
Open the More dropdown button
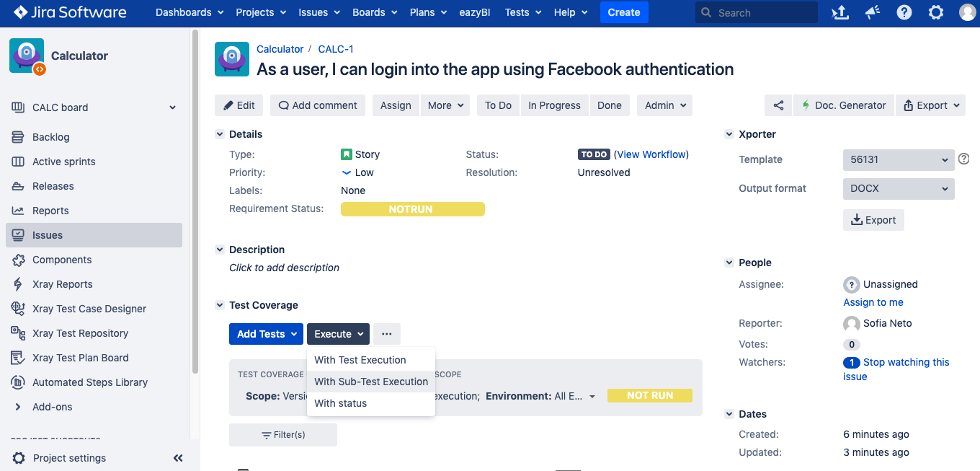[445, 105]
